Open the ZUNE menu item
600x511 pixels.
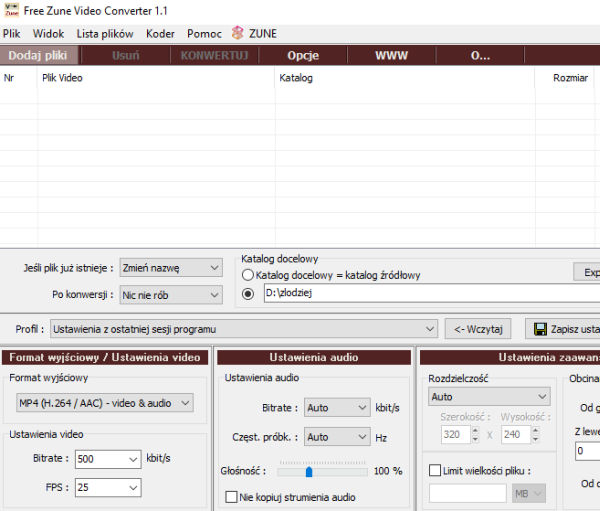(x=263, y=34)
